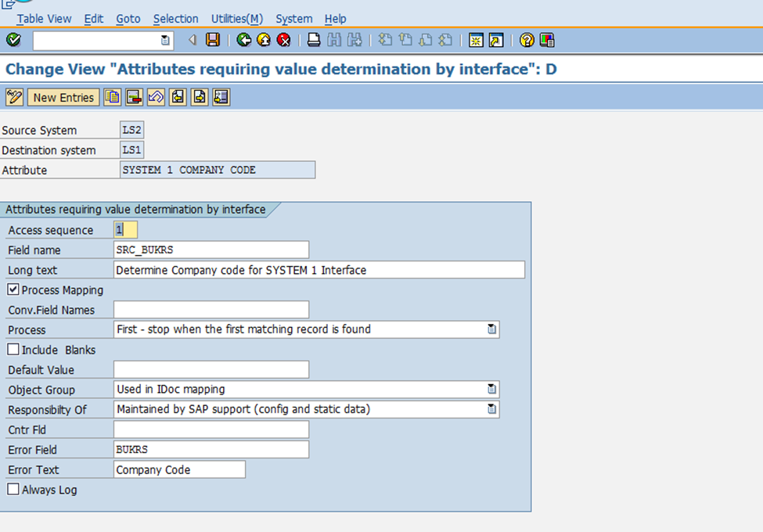The width and height of the screenshot is (763, 532).
Task: Open the Help question mark icon
Action: 526,40
